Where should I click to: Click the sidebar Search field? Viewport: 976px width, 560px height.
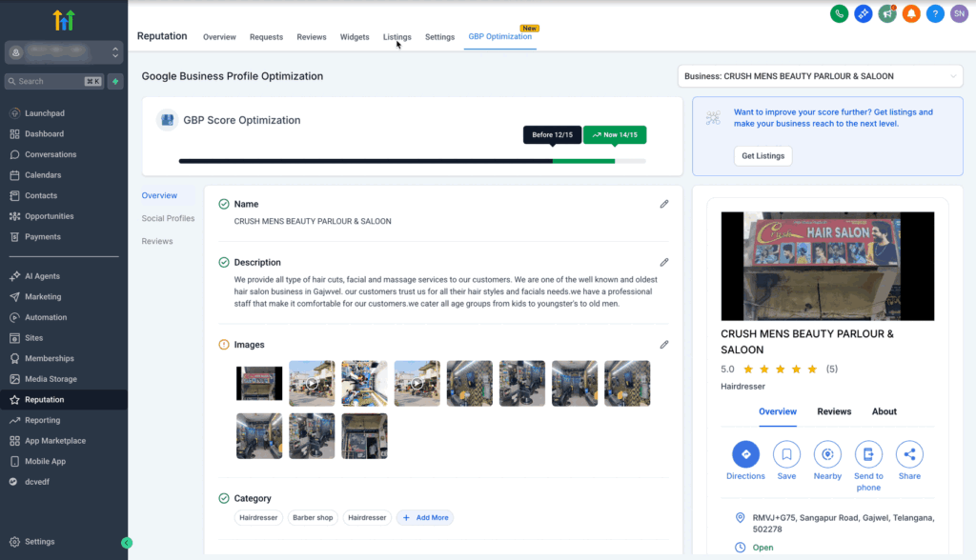click(x=54, y=82)
